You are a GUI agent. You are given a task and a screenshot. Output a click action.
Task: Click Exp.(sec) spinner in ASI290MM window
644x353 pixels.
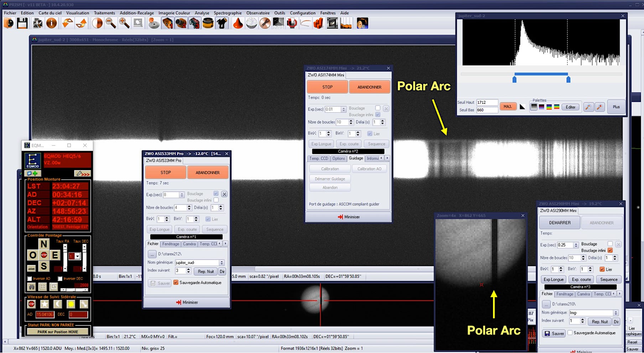pos(576,245)
